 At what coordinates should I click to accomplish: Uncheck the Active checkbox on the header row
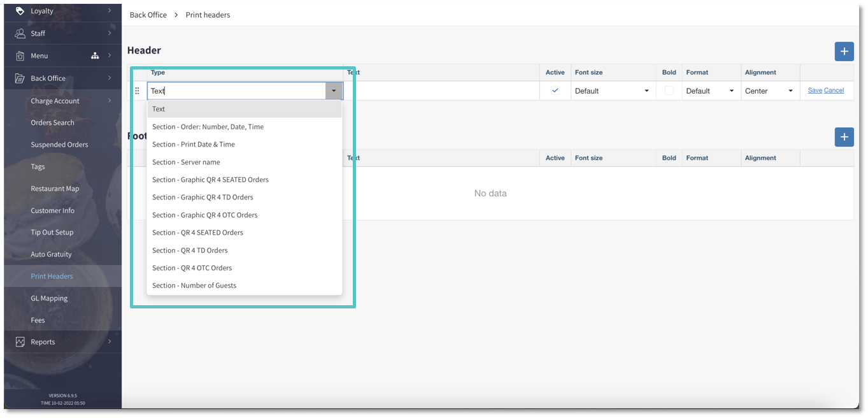tap(555, 90)
